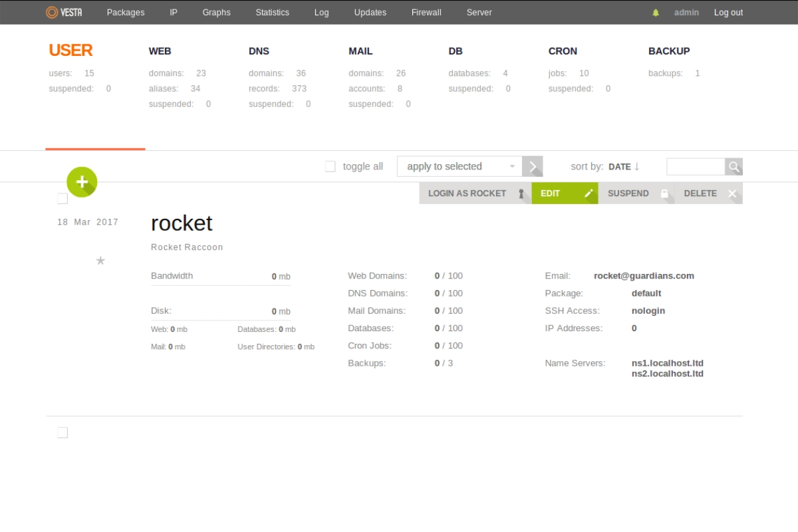
Task: Click the pencil icon on the EDIT button
Action: pos(587,193)
